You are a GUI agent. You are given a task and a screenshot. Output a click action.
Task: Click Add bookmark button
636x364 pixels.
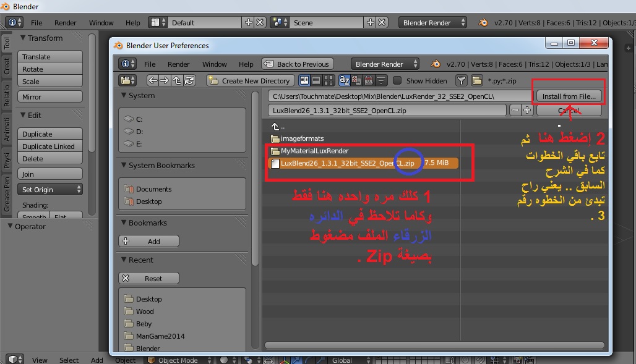pos(149,241)
